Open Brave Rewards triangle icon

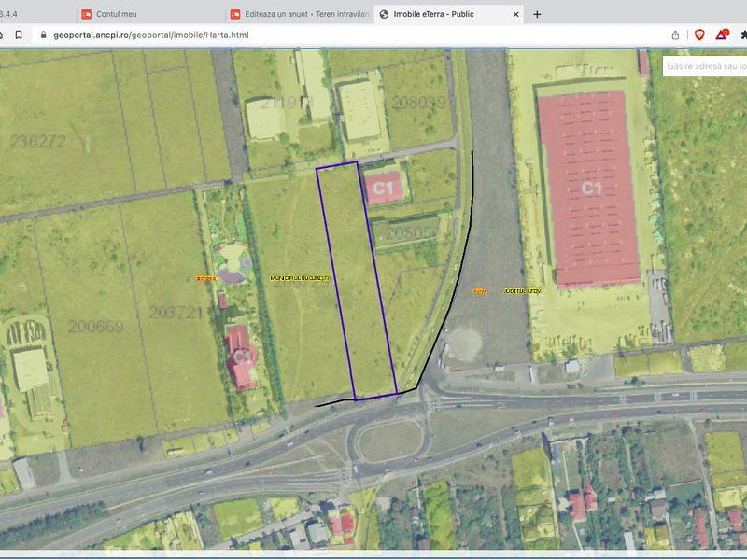pyautogui.click(x=722, y=35)
